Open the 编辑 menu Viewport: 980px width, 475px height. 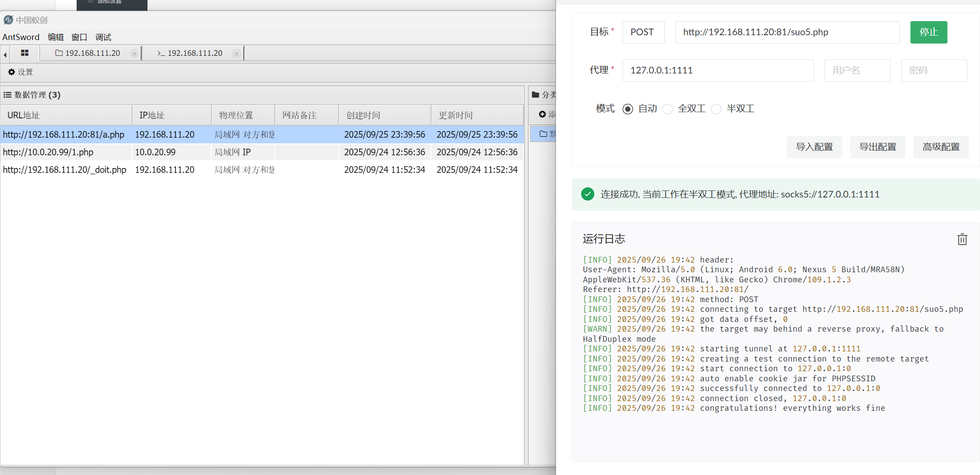55,37
